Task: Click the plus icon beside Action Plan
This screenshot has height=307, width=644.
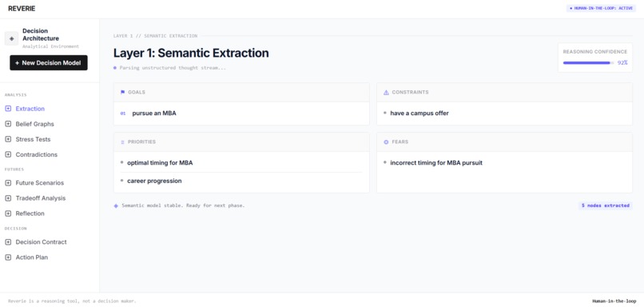Action: pos(8,257)
